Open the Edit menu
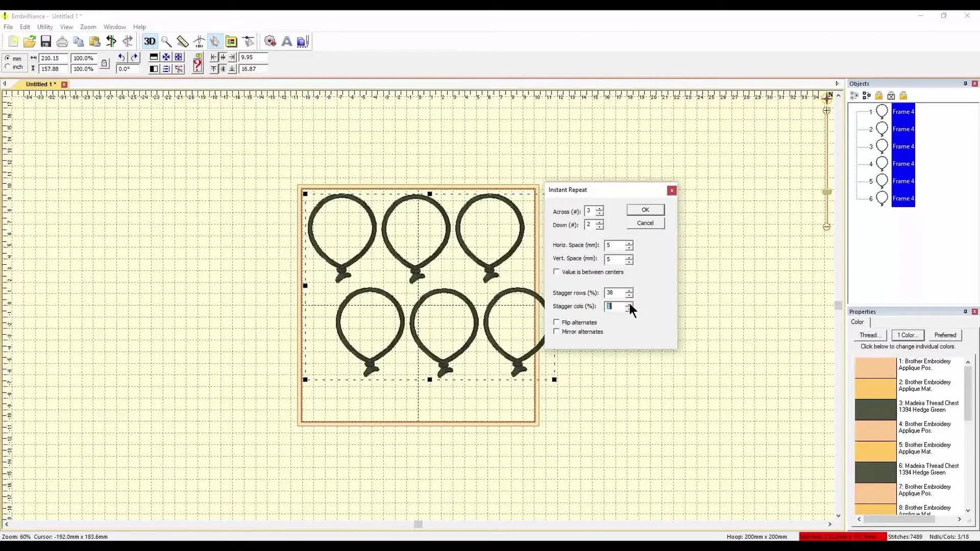The width and height of the screenshot is (980, 551). (25, 27)
